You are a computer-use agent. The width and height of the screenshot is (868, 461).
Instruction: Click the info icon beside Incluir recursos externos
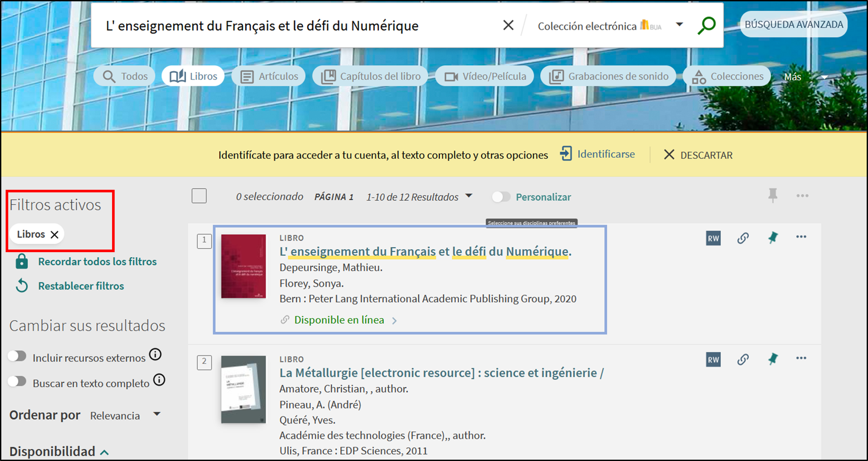[x=155, y=355]
